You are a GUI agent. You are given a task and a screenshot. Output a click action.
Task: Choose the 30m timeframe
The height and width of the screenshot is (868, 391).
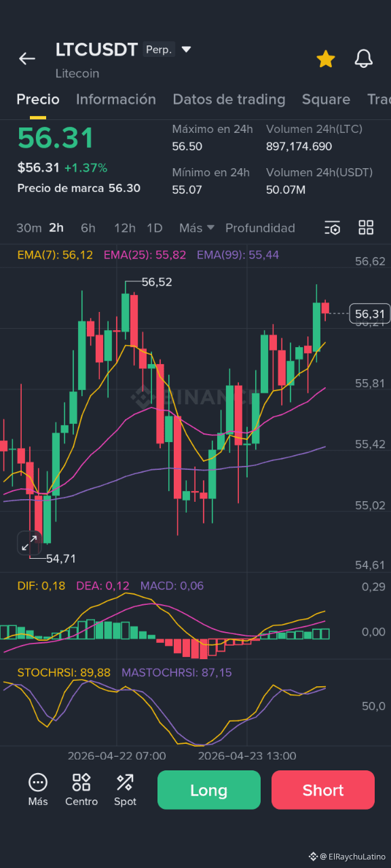29,228
